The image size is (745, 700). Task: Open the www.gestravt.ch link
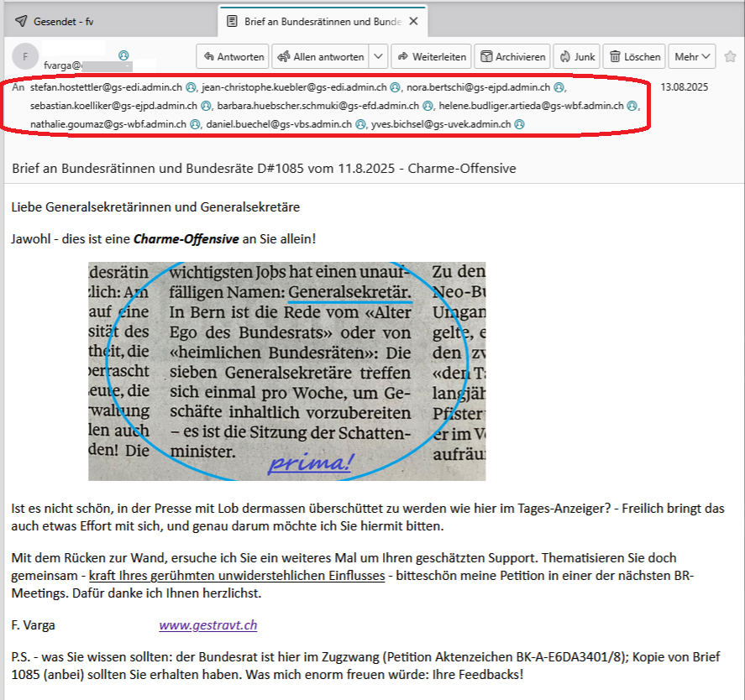pyautogui.click(x=207, y=624)
